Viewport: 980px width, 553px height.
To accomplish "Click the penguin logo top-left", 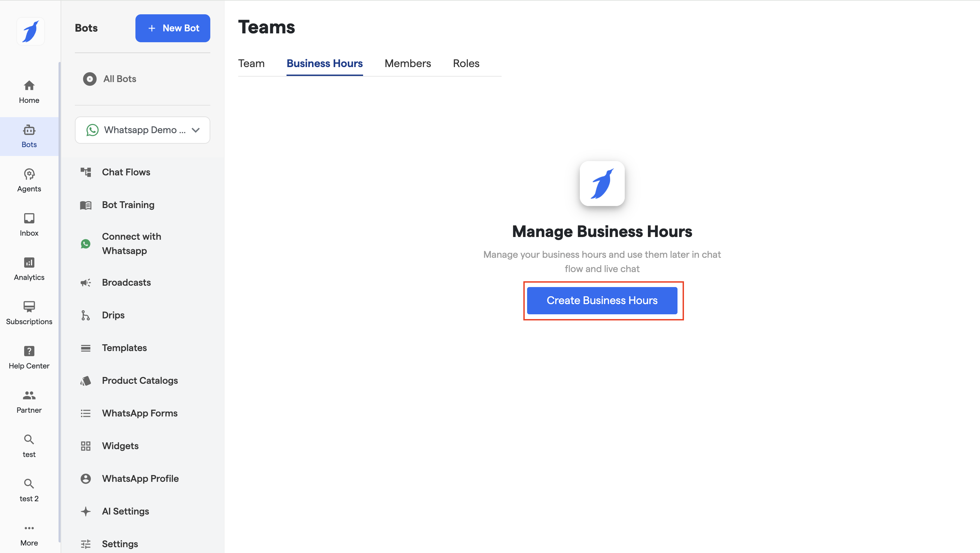I will coord(30,31).
